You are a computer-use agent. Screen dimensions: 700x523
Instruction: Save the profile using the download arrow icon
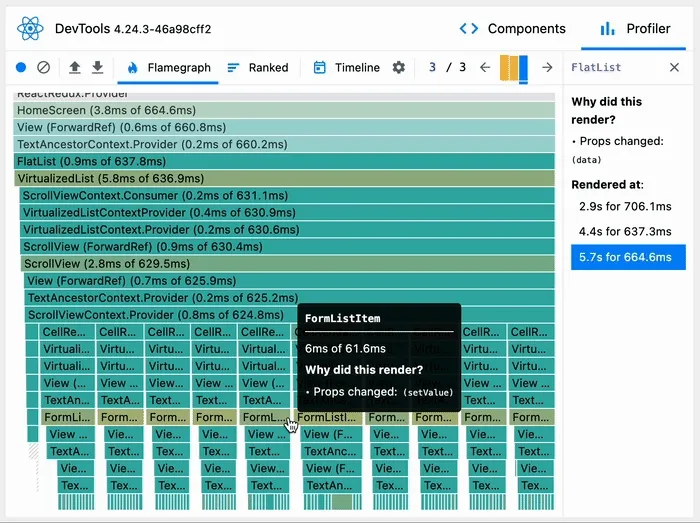pos(97,67)
